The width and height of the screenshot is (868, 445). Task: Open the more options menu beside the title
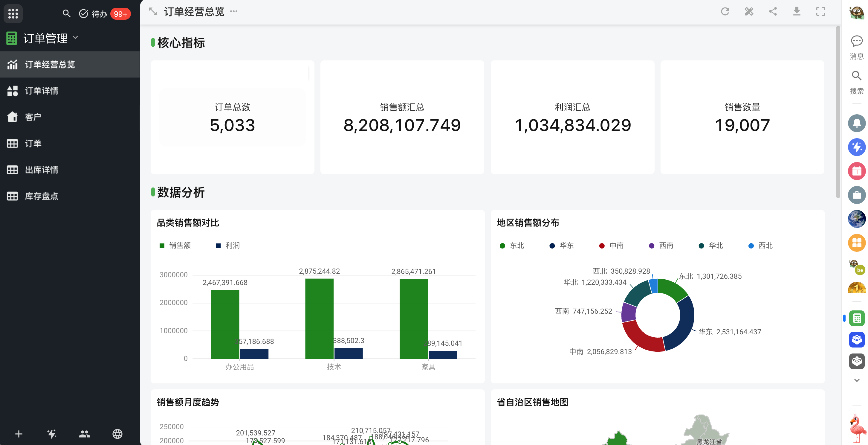(x=234, y=11)
